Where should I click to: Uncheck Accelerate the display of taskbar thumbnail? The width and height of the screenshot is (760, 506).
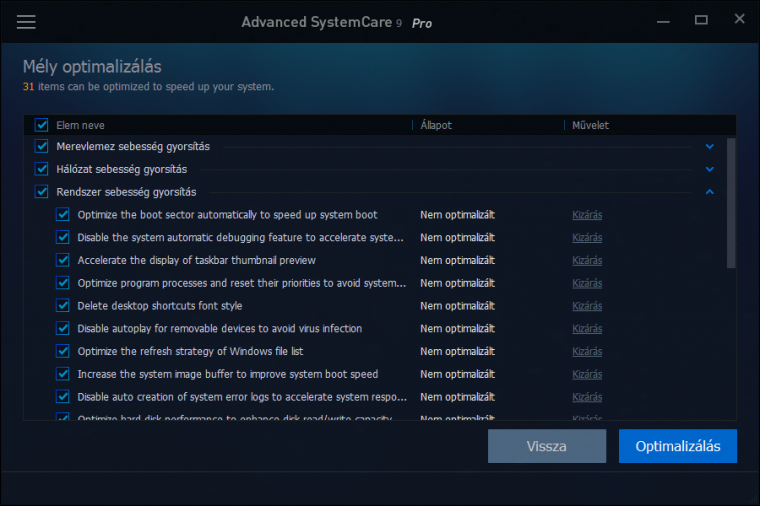[63, 260]
